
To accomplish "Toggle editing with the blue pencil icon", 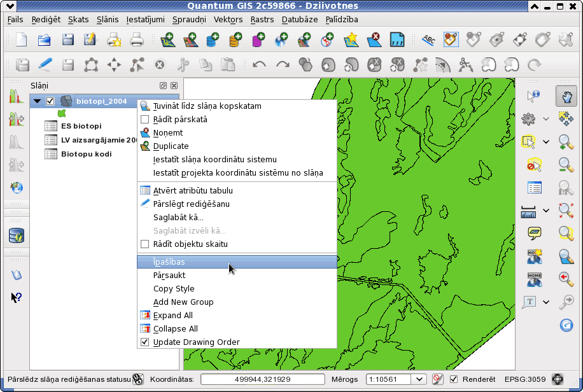I will click(45, 65).
